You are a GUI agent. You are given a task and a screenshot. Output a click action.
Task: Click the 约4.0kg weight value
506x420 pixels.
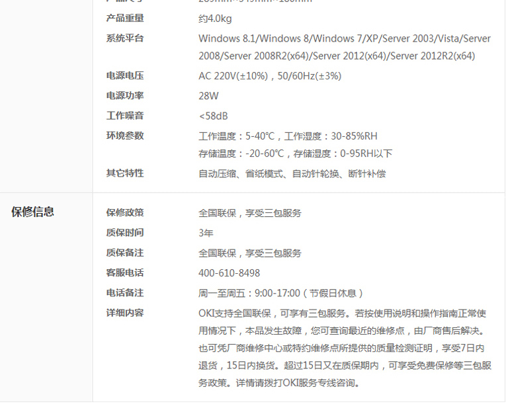[215, 19]
